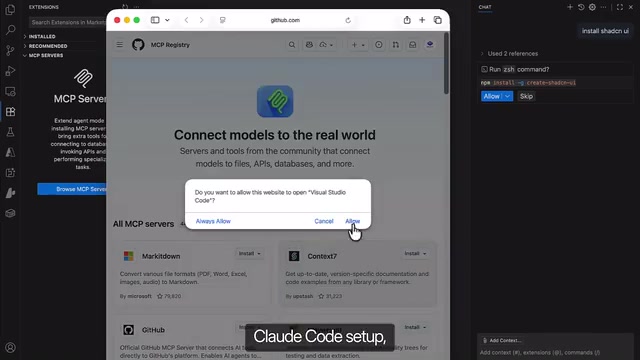Open the Search view in activity bar

point(11,30)
